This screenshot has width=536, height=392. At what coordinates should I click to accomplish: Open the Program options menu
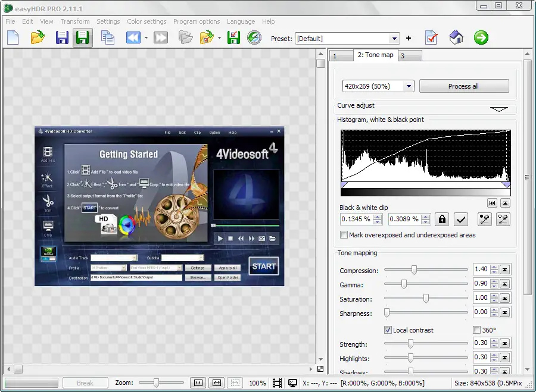(197, 21)
